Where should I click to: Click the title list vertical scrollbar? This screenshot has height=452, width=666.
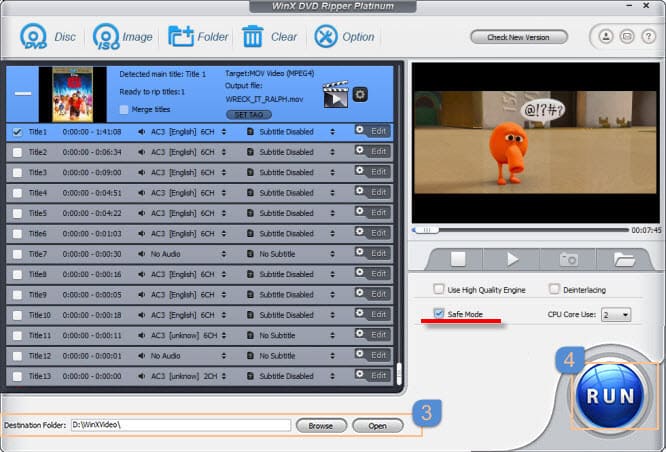[x=399, y=374]
